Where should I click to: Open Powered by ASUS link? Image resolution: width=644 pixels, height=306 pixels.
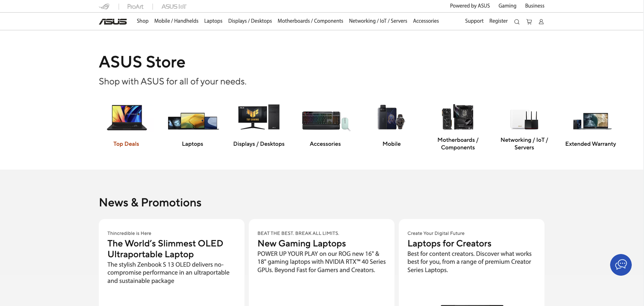click(x=470, y=6)
